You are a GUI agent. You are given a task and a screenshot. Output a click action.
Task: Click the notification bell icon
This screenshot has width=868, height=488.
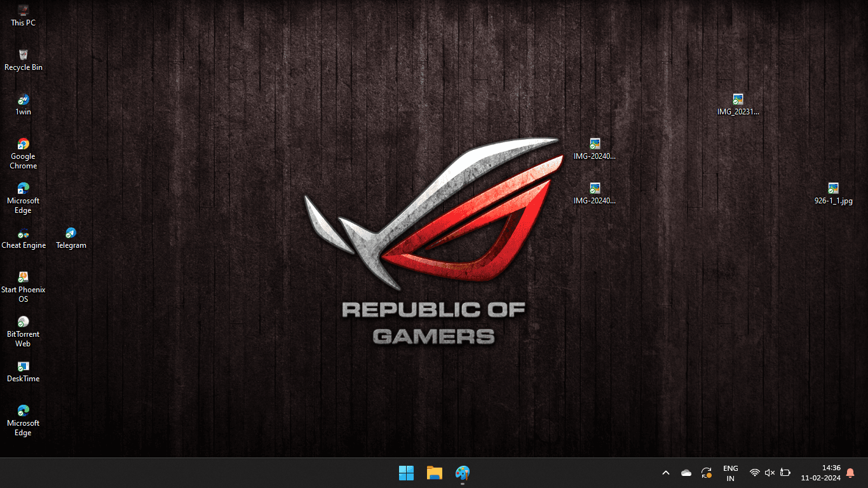pos(850,473)
